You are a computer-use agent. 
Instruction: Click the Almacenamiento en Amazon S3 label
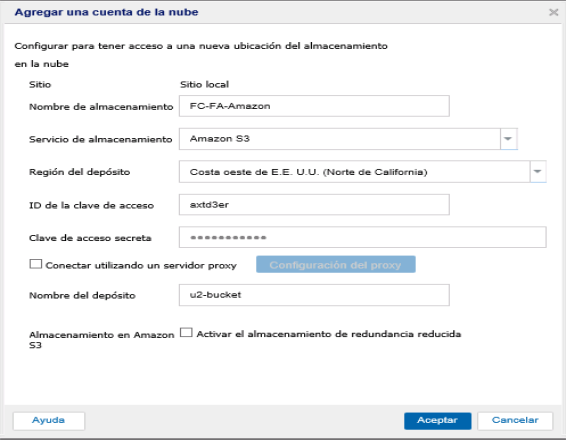[101, 340]
